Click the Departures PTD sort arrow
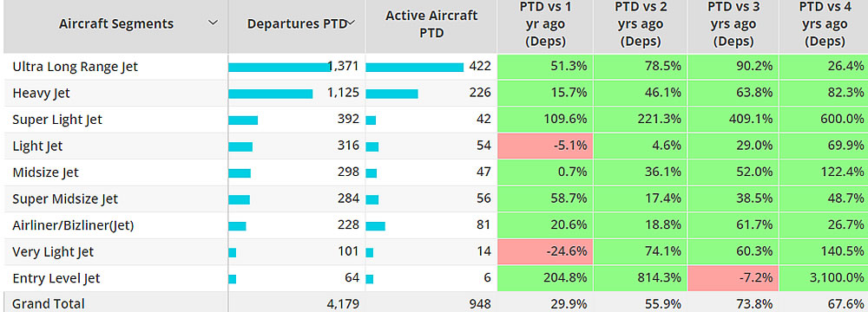The image size is (868, 312). (351, 23)
